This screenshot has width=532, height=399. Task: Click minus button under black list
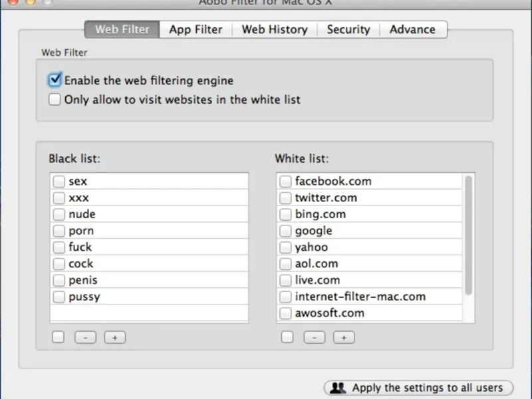[86, 338]
